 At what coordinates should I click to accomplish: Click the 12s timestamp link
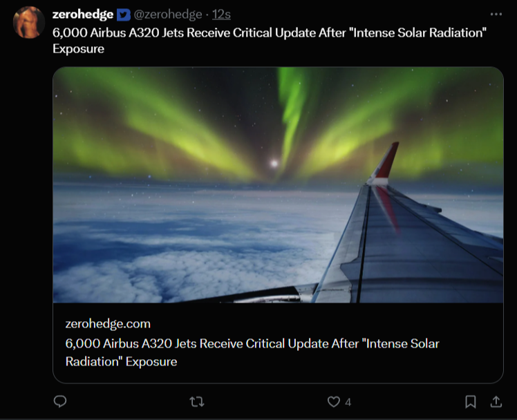point(221,15)
